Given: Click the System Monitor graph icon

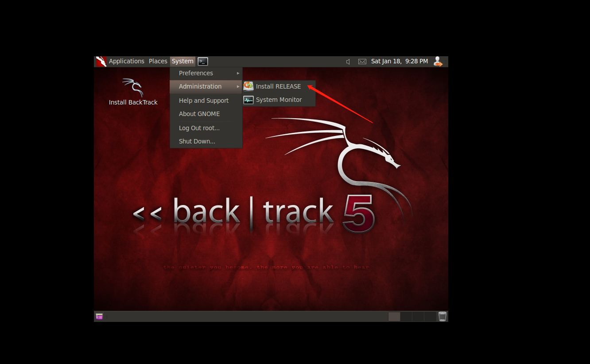Looking at the screenshot, I should pyautogui.click(x=248, y=100).
